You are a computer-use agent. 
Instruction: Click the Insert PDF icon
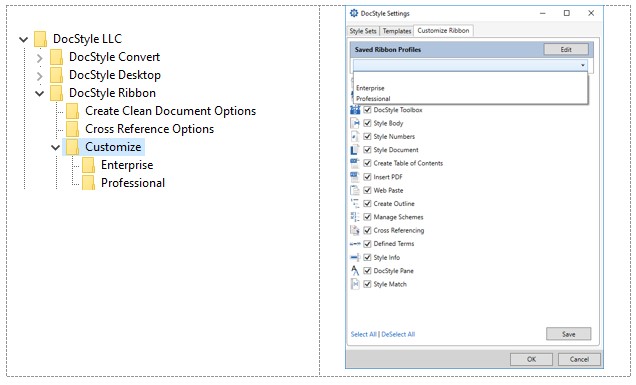tap(355, 177)
